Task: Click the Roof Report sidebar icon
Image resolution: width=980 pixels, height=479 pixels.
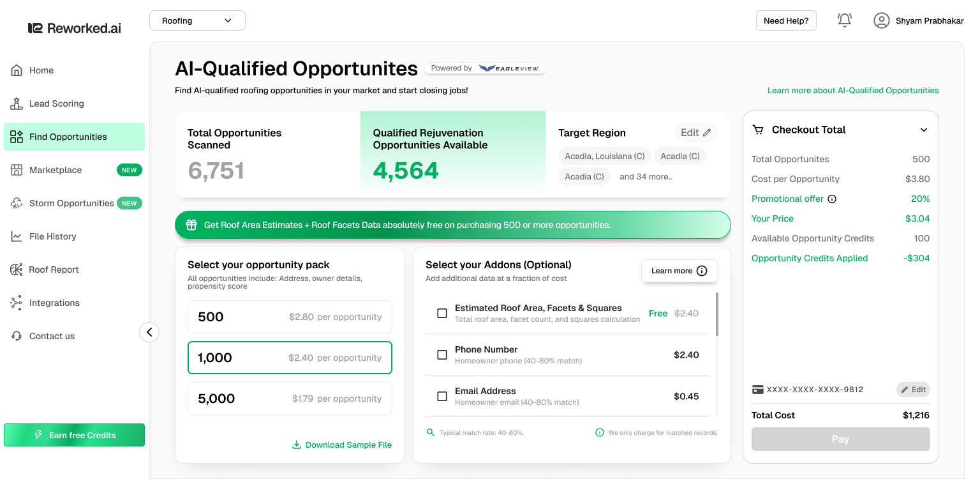Action: [x=15, y=270]
